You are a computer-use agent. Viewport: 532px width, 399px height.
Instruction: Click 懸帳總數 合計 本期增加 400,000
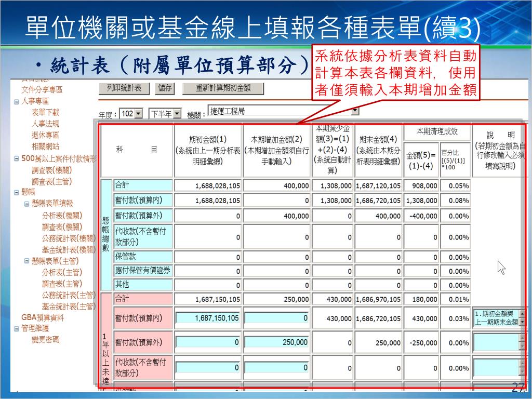coord(276,186)
